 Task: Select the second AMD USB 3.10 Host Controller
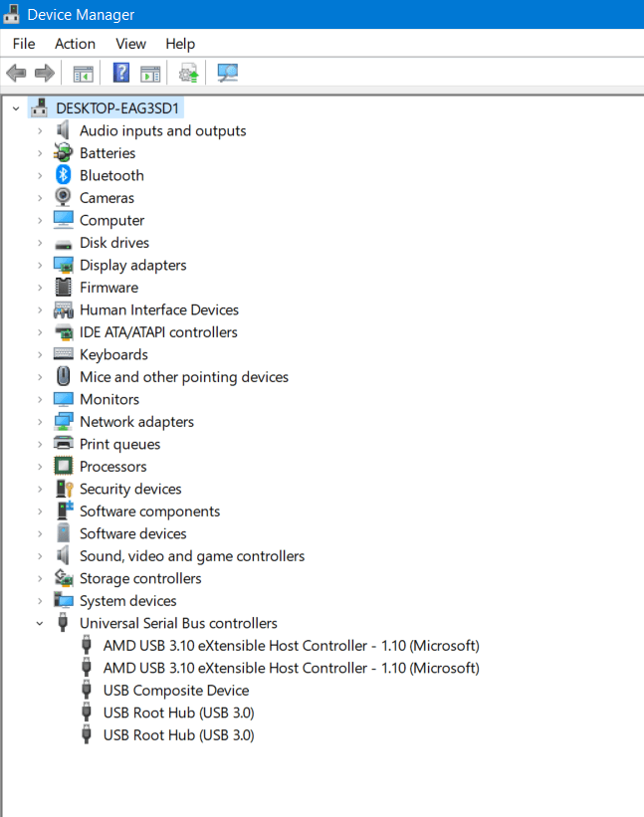click(292, 668)
